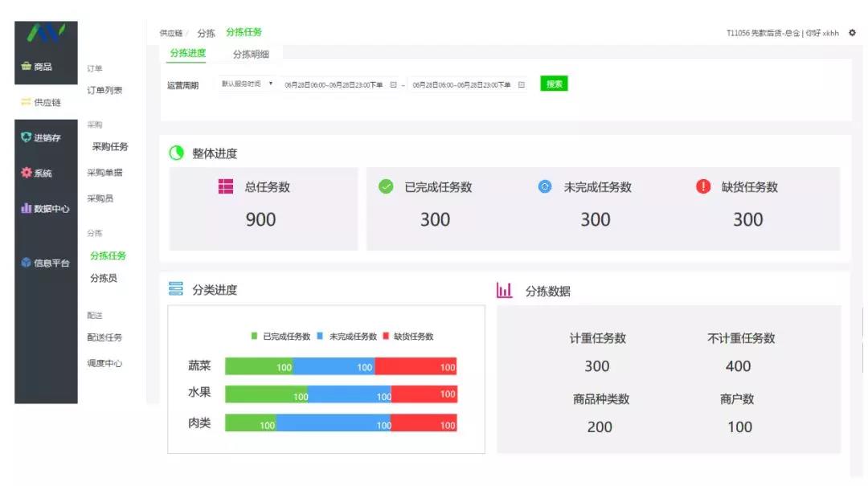Click the red exclamation icon on 缺货任务数 card

(704, 187)
